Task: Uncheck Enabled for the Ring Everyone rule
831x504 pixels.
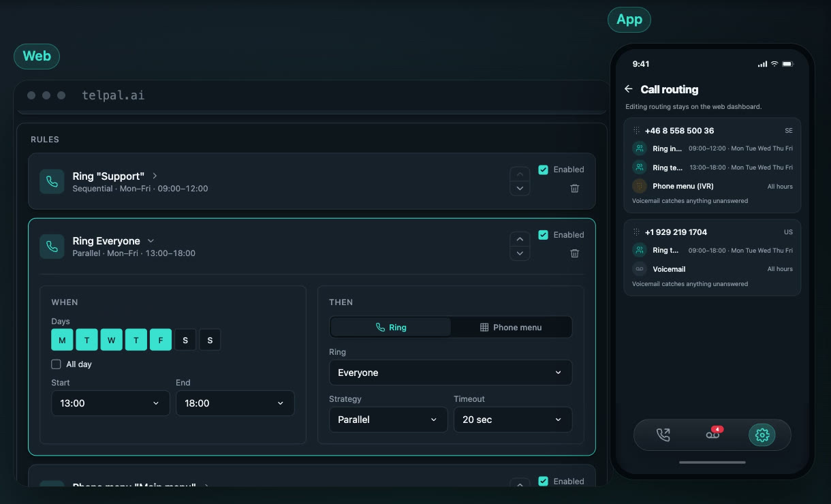Action: [x=543, y=235]
